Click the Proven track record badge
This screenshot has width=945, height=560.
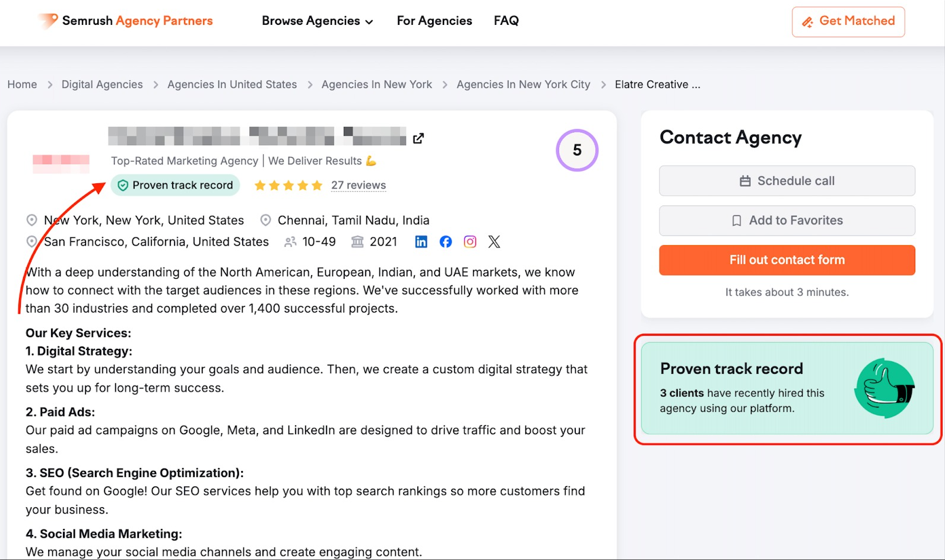[175, 185]
